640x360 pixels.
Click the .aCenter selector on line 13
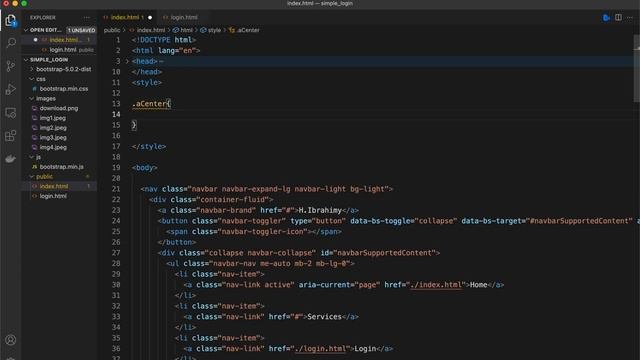(x=149, y=104)
